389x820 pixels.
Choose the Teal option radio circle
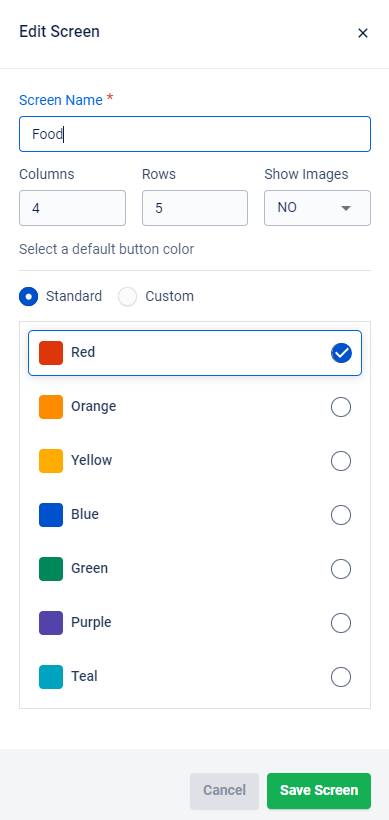coord(341,677)
